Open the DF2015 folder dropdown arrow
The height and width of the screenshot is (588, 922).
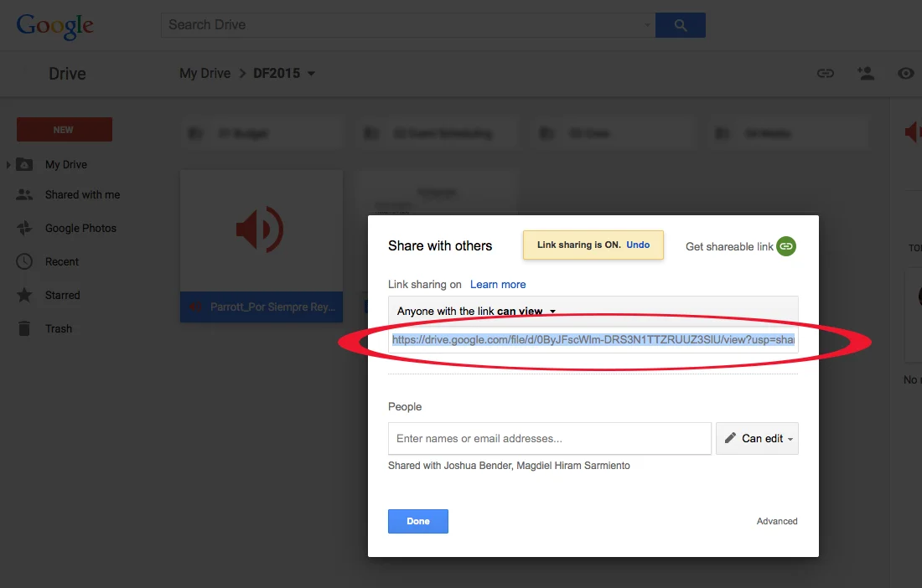click(x=312, y=74)
